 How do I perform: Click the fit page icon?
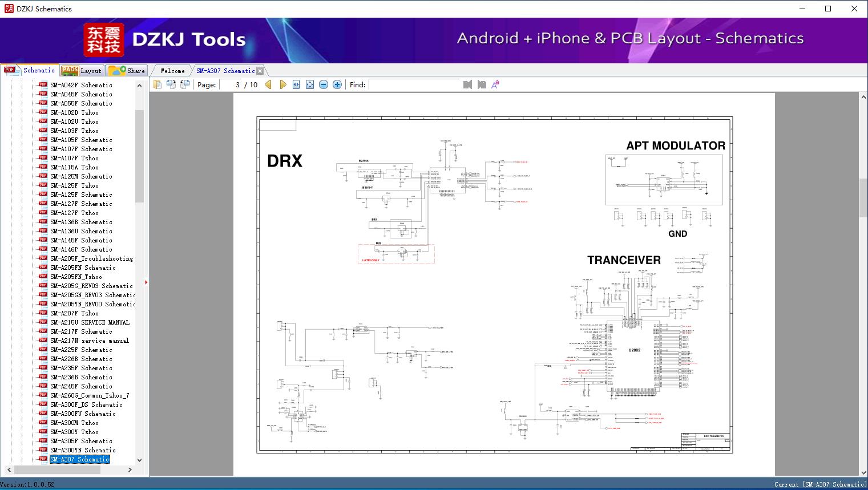310,84
